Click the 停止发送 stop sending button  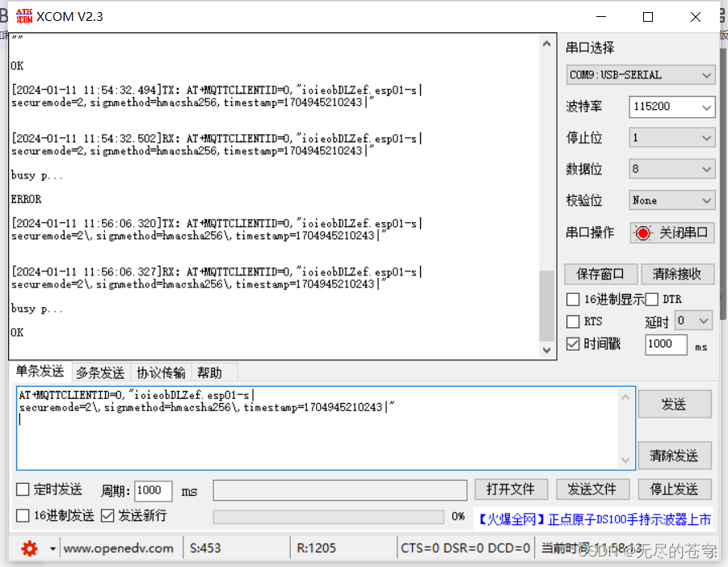coord(674,489)
